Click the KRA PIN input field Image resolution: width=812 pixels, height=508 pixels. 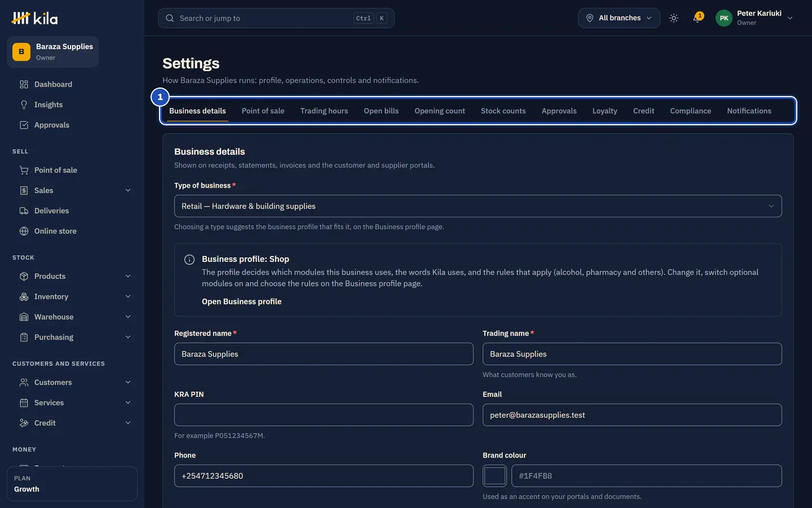pyautogui.click(x=324, y=415)
